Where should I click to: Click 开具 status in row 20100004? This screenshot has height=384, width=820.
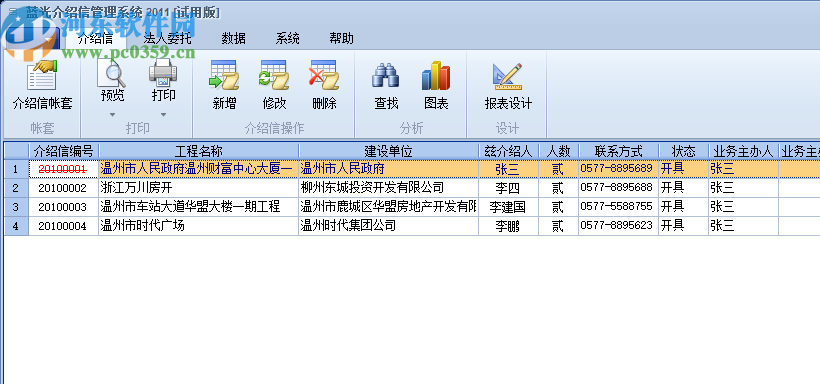click(684, 226)
